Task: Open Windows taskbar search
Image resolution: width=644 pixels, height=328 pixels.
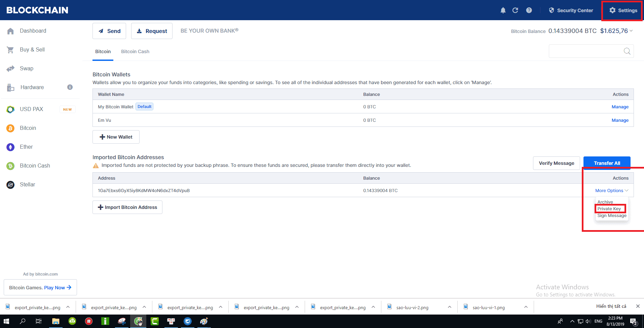Action: coord(23,321)
